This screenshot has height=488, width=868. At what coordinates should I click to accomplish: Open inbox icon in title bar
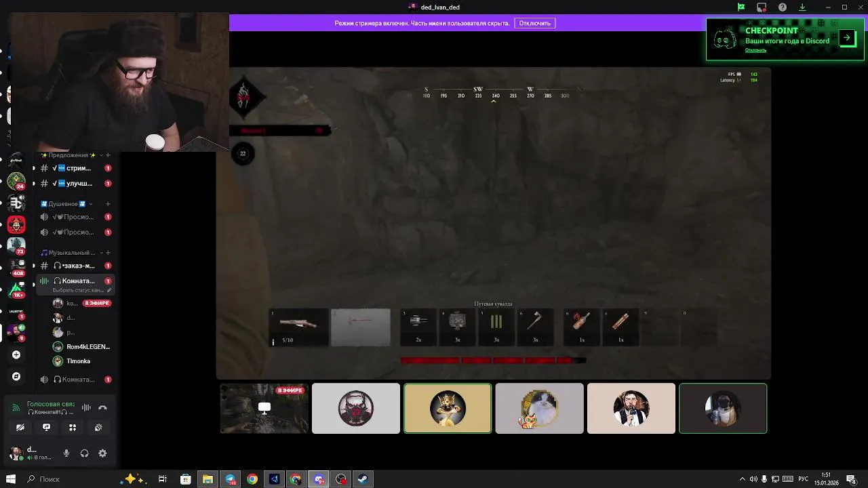[x=762, y=7]
